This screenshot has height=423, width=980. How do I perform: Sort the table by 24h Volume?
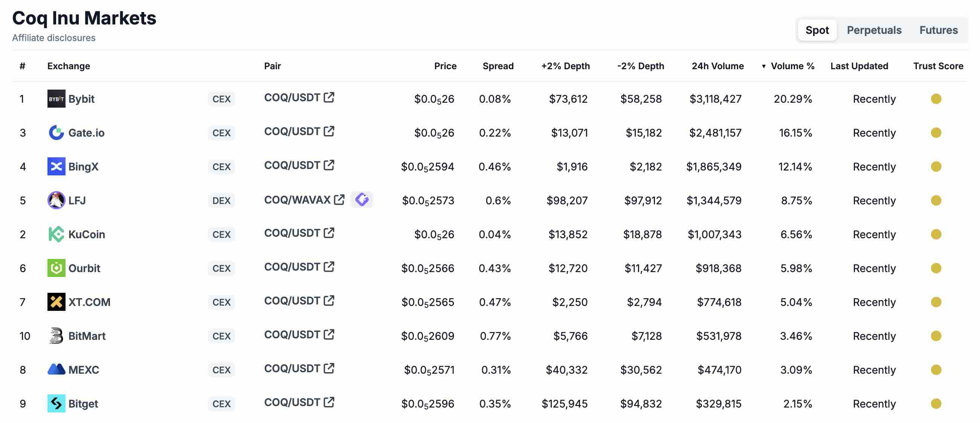(718, 66)
